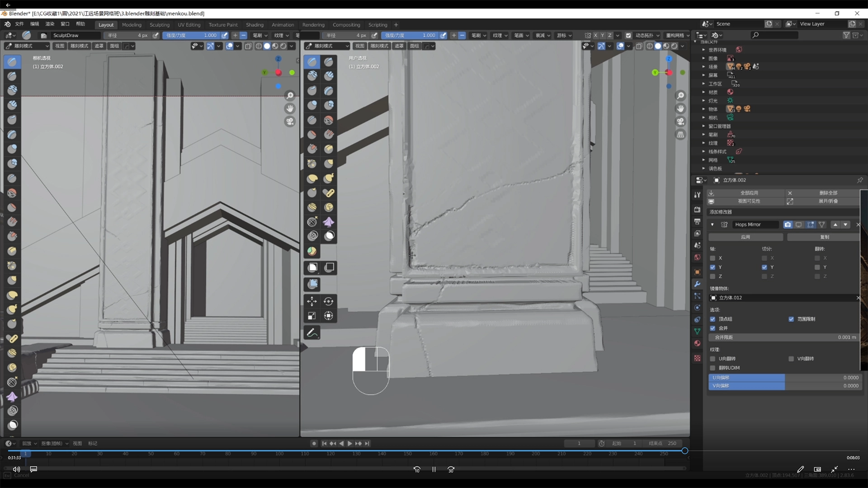This screenshot has width=868, height=488.
Task: Select the Move transform tool
Action: 312,301
